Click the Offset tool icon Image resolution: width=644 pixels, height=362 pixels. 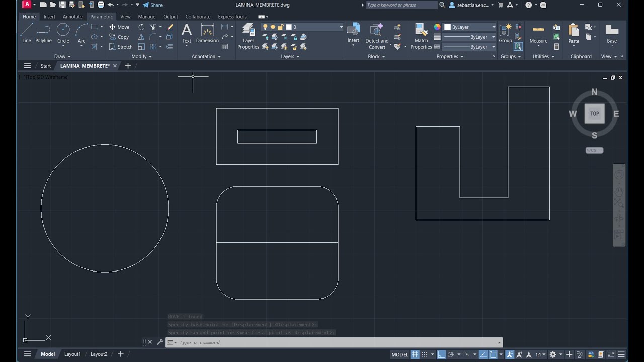(x=170, y=47)
